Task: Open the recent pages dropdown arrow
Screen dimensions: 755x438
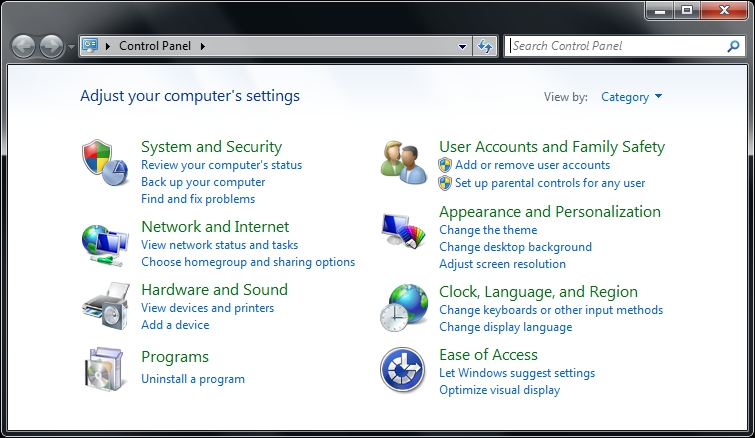Action: click(71, 47)
